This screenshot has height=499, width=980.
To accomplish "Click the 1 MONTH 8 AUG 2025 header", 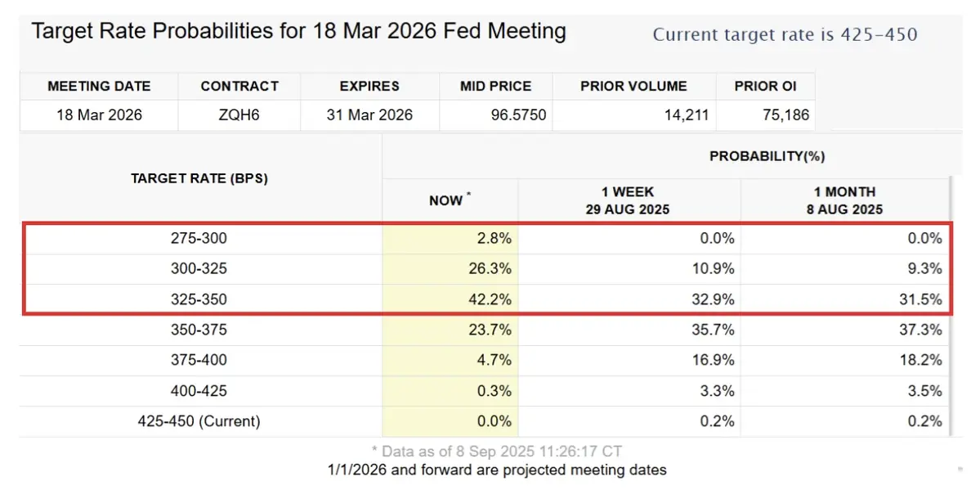I will [x=844, y=200].
